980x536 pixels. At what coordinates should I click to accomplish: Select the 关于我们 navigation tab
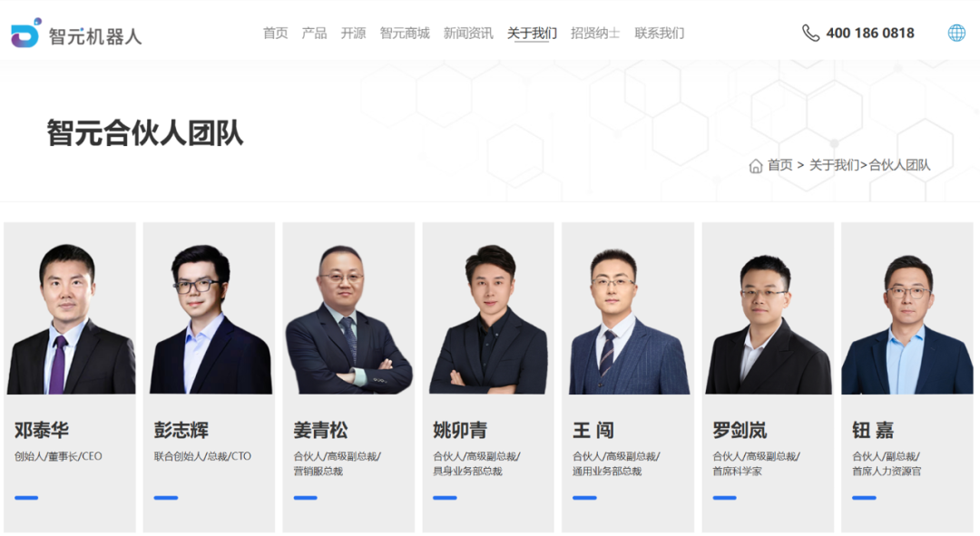pos(532,34)
